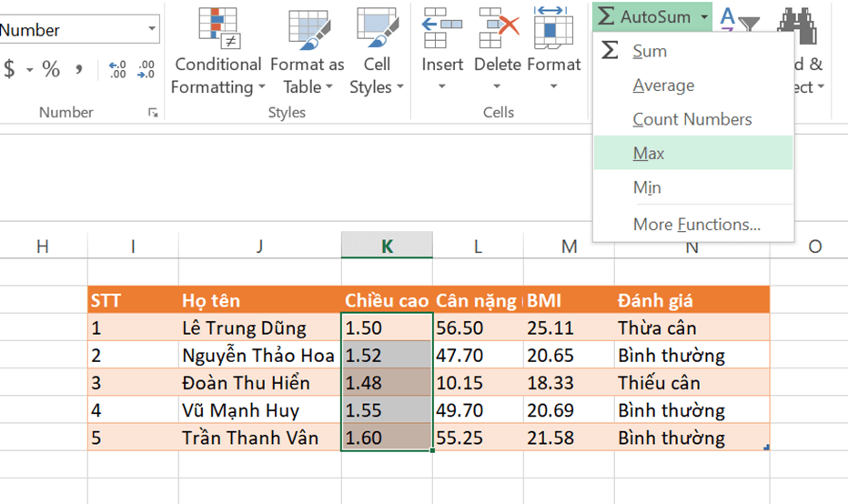Viewport: 848px width, 504px height.
Task: Apply percent style format
Action: (51, 69)
